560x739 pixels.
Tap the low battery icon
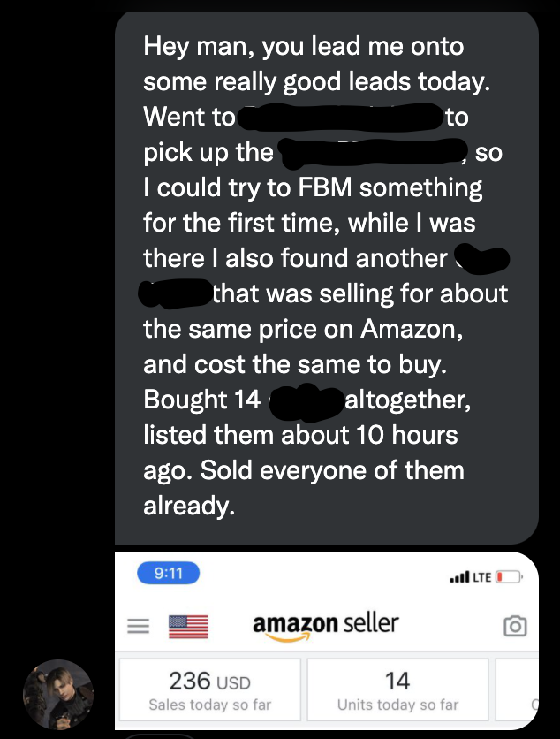tap(509, 577)
